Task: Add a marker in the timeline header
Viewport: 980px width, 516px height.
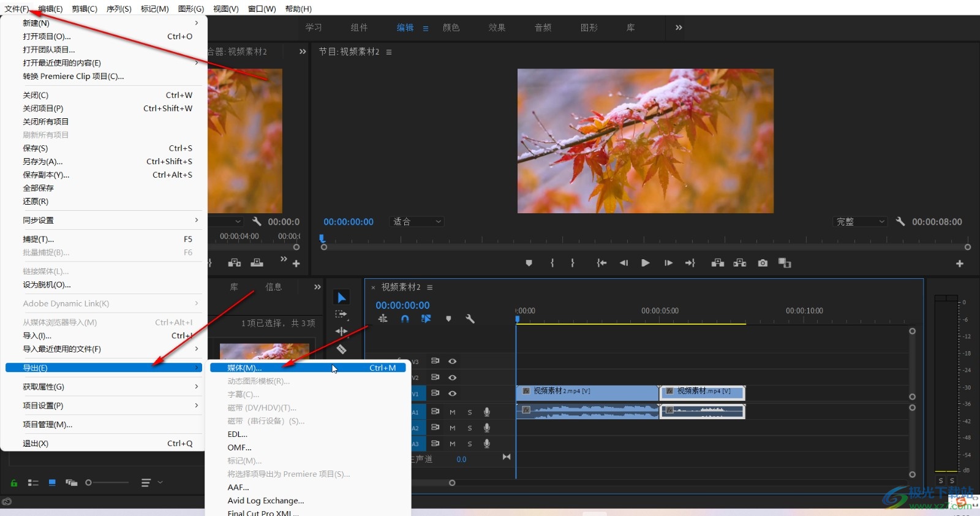Action: [x=448, y=319]
